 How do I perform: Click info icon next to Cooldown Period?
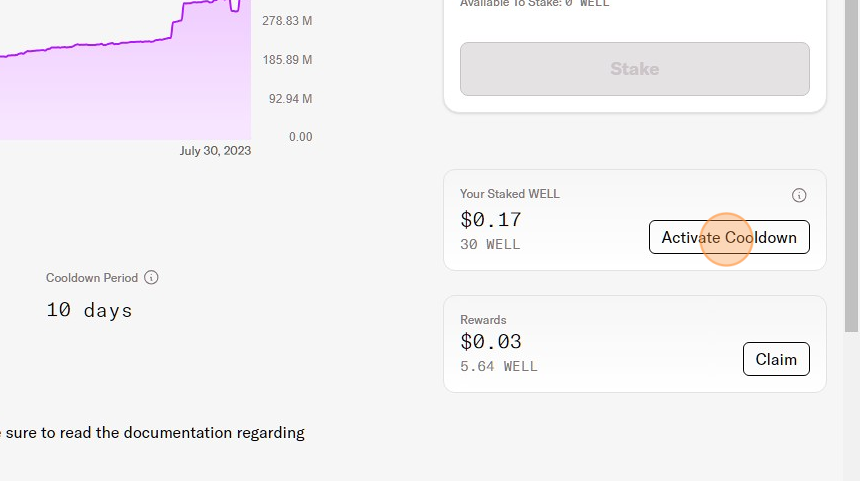tap(151, 277)
